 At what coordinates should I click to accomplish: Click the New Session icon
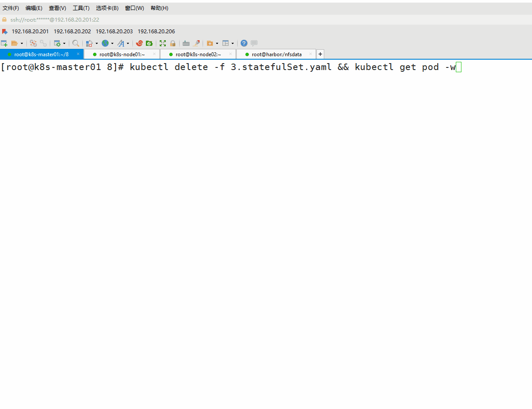tap(4, 43)
